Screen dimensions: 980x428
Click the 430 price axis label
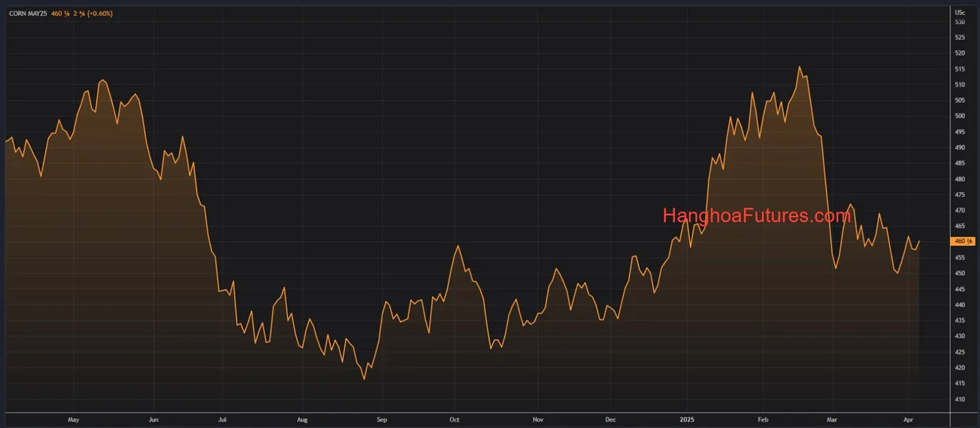point(960,336)
